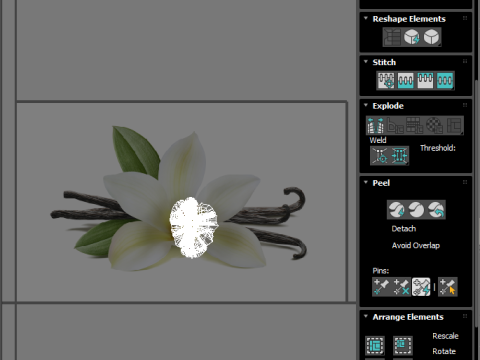Click Reset Peel icon with curved arrow
Image resolution: width=480 pixels, height=360 pixels.
[x=436, y=210]
